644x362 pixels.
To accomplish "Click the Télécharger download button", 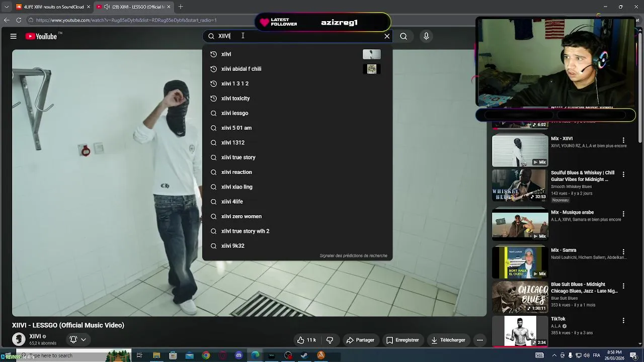I will (448, 340).
